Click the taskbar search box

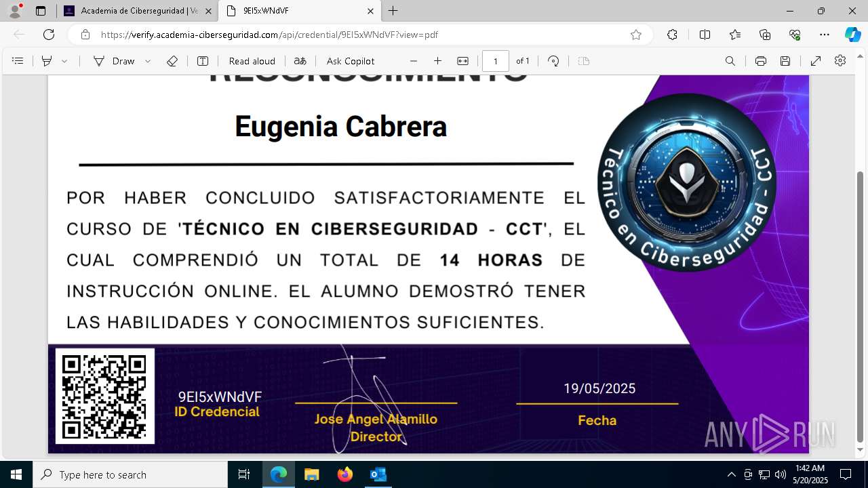(x=130, y=474)
